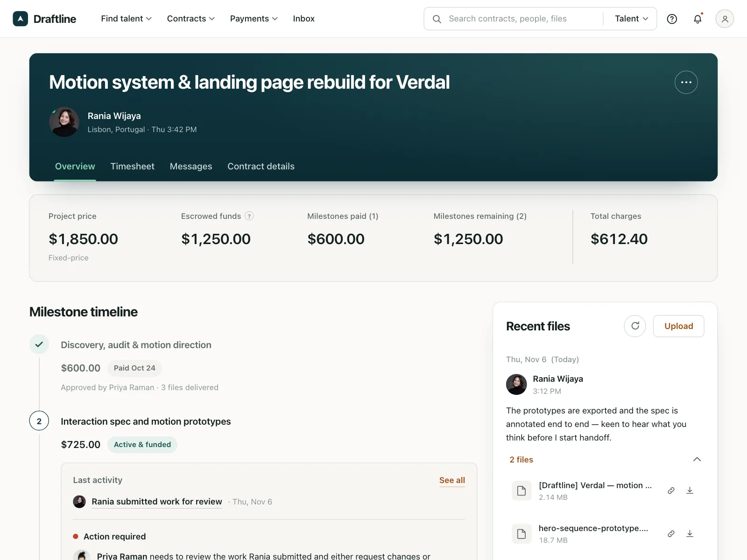Click Lisbon, Portugal location text
Image resolution: width=747 pixels, height=560 pixels.
[x=116, y=129]
